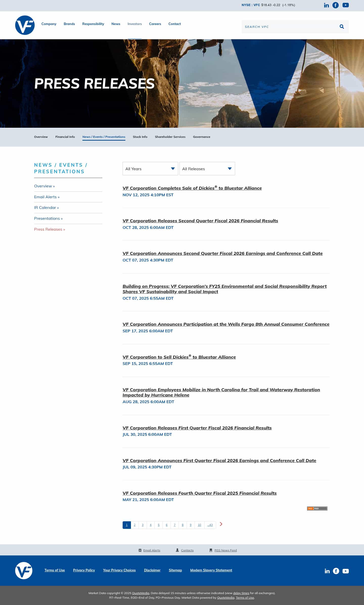Viewport: 364px width, 605px height.
Task: Open the to Sell Dickies to Bluestar release
Action: coord(179,357)
